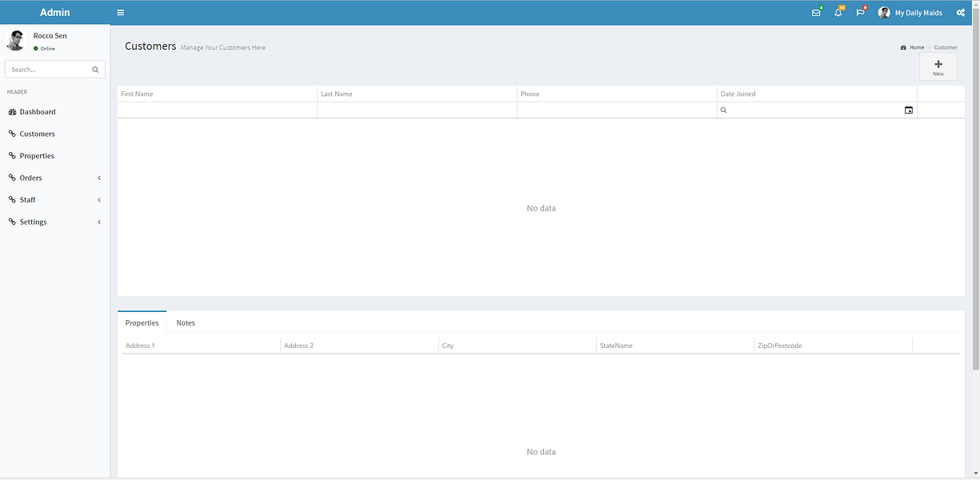Click the Date Joined filter field
The height and width of the screenshot is (480, 980).
tap(815, 110)
